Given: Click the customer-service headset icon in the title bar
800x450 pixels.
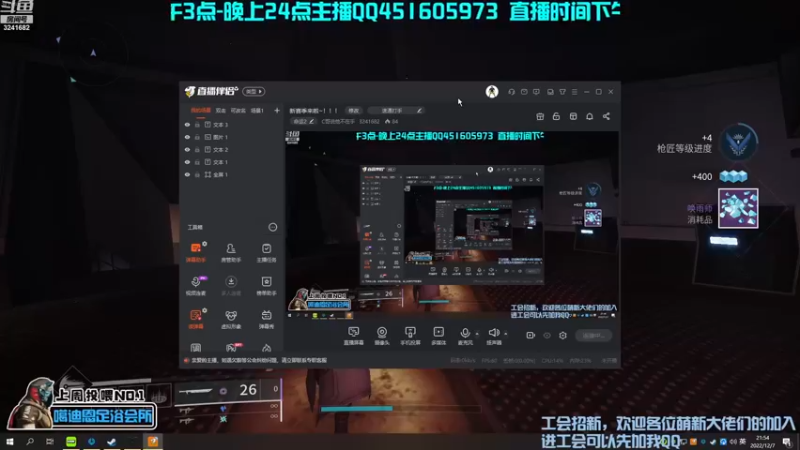Looking at the screenshot, I should pos(512,92).
